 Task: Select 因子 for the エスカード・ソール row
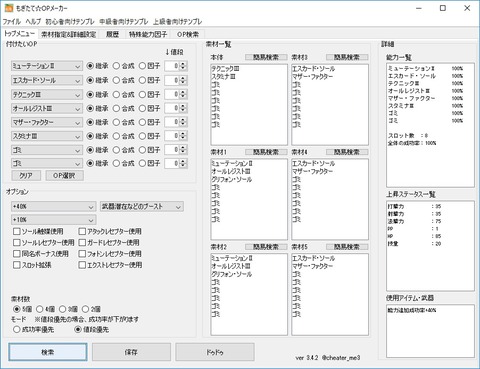(150, 80)
